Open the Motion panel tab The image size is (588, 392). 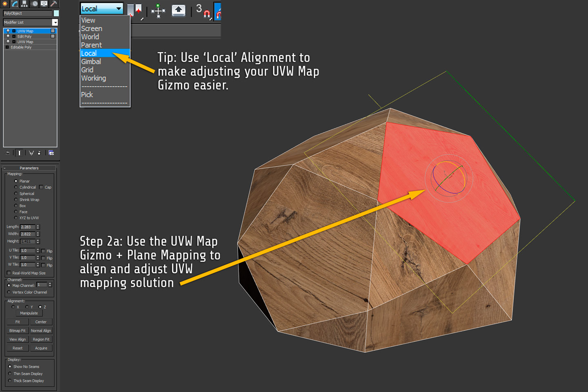34,4
